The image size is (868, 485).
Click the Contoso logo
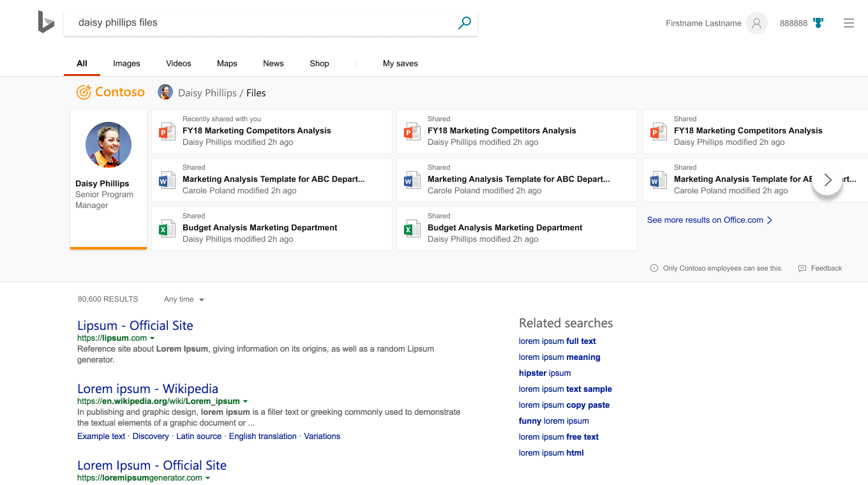point(110,93)
